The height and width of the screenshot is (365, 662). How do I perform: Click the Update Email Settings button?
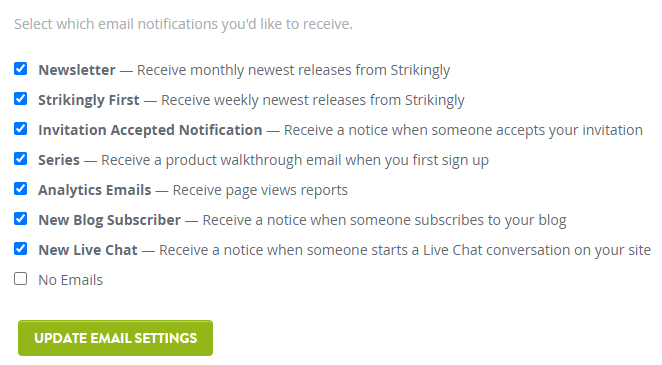click(115, 338)
